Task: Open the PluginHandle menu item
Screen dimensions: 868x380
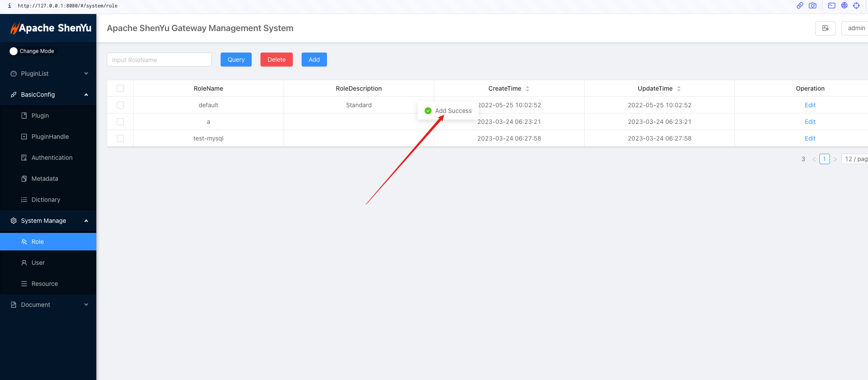Action: point(48,137)
